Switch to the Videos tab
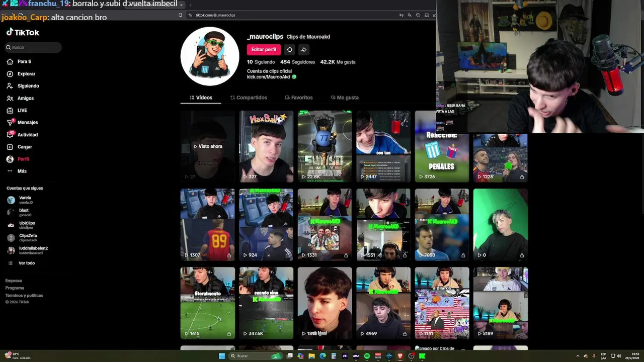This screenshot has width=644, height=362. tap(201, 98)
